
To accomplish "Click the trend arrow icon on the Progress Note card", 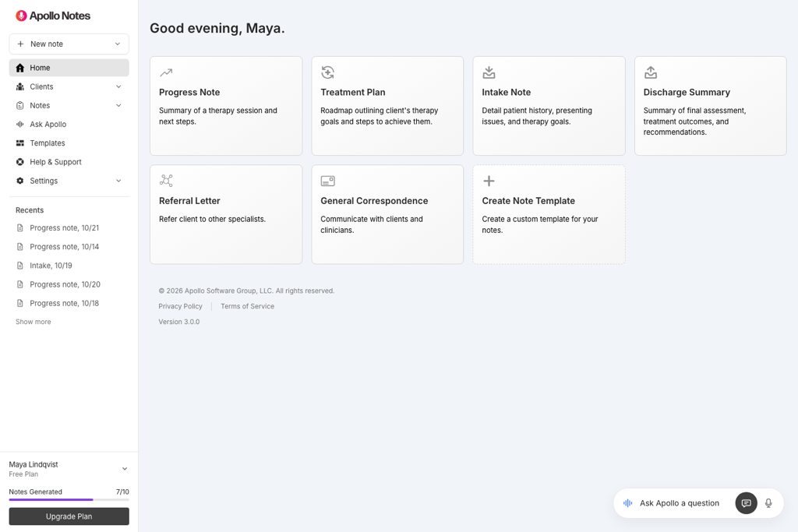I will click(x=166, y=72).
